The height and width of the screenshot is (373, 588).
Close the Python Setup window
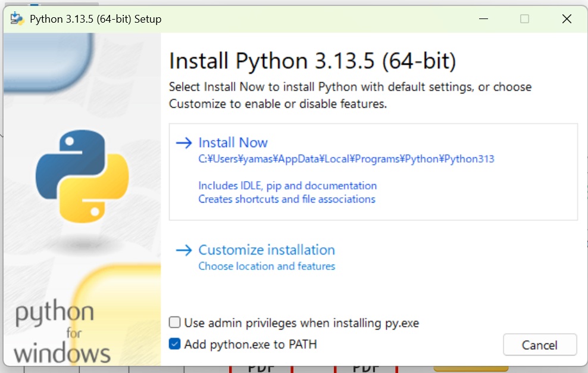pyautogui.click(x=567, y=19)
